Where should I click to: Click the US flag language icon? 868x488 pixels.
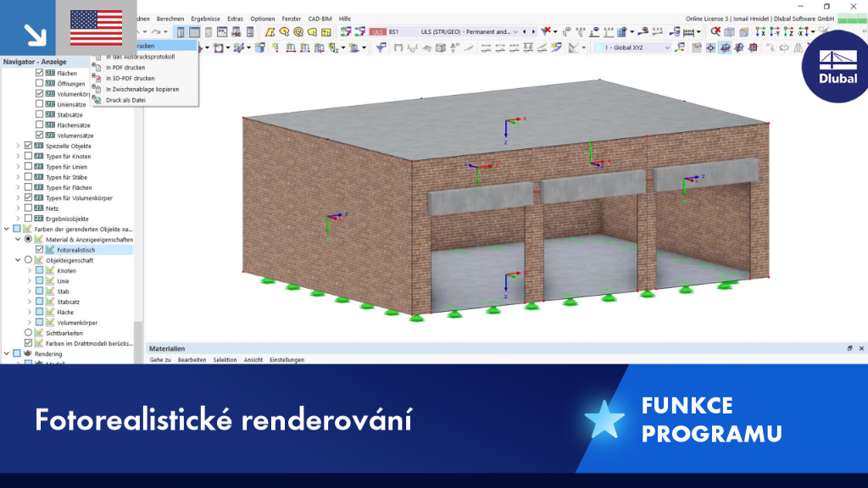coord(96,28)
